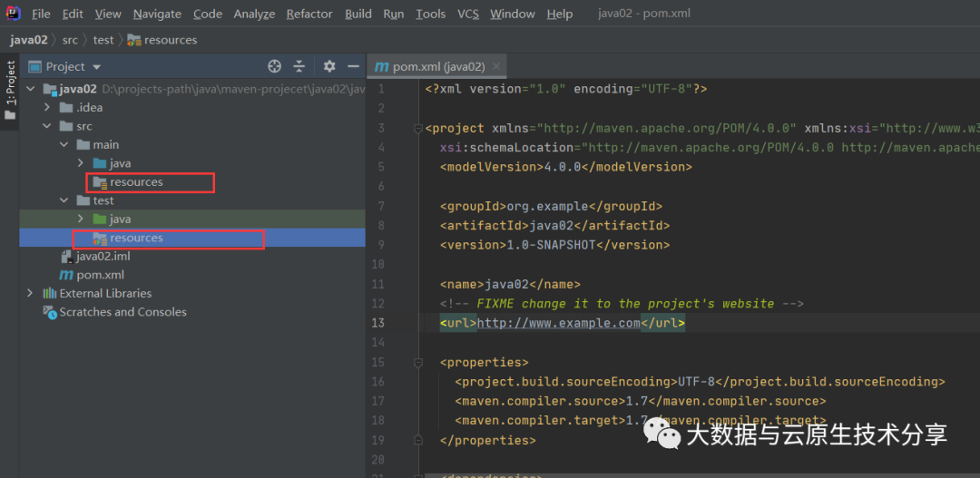The height and width of the screenshot is (478, 980).
Task: Click the groupId value org.example
Action: click(547, 206)
